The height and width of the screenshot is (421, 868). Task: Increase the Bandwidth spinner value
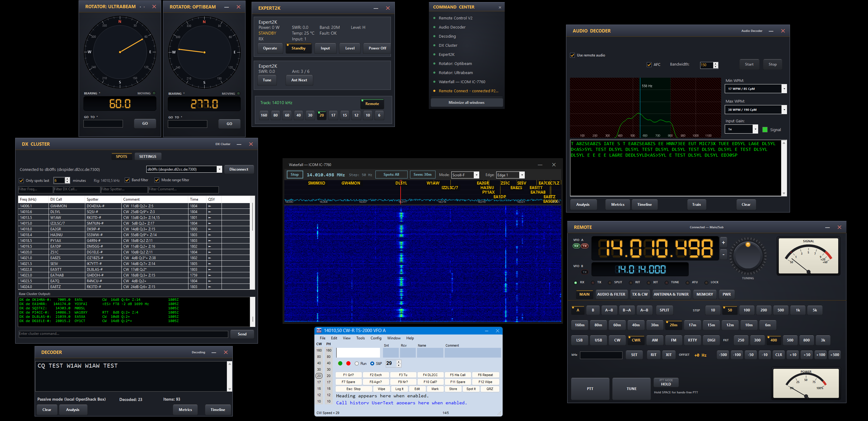[x=716, y=63]
